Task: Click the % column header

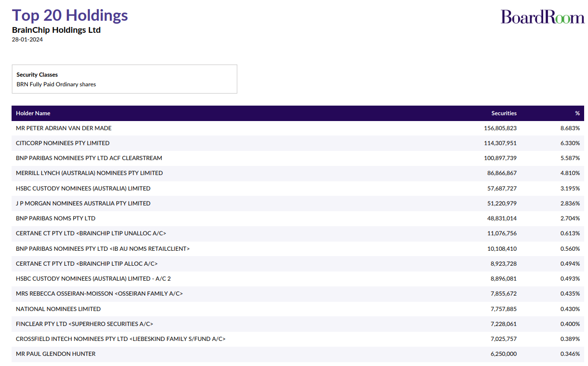Action: pyautogui.click(x=577, y=113)
